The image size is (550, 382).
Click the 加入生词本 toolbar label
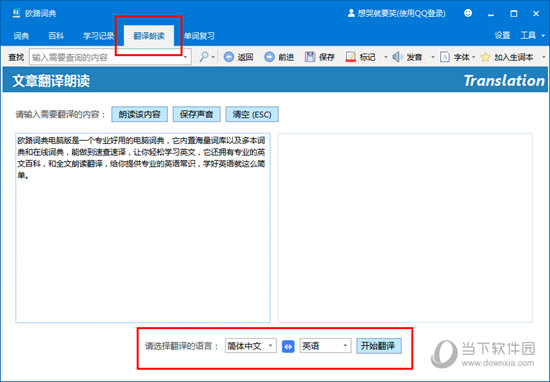click(514, 57)
